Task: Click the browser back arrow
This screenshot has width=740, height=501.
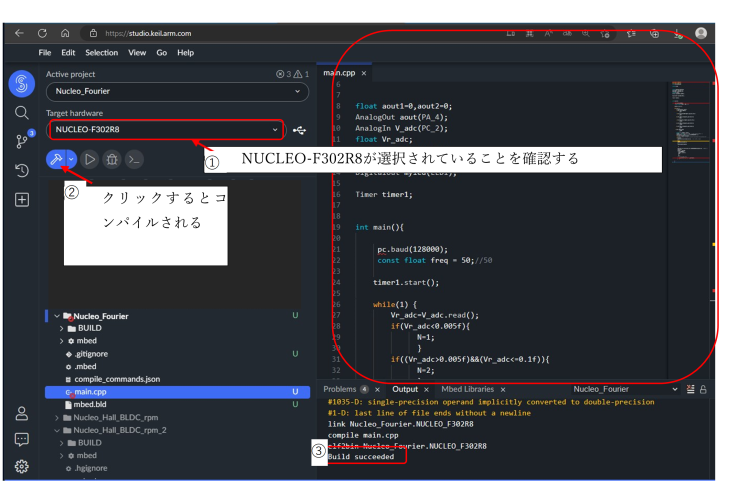Action: (19, 33)
